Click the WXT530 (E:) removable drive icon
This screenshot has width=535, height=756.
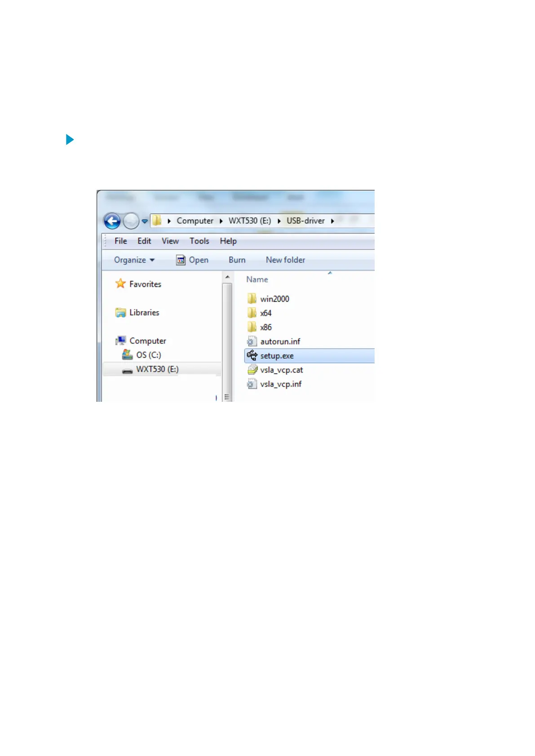point(128,371)
